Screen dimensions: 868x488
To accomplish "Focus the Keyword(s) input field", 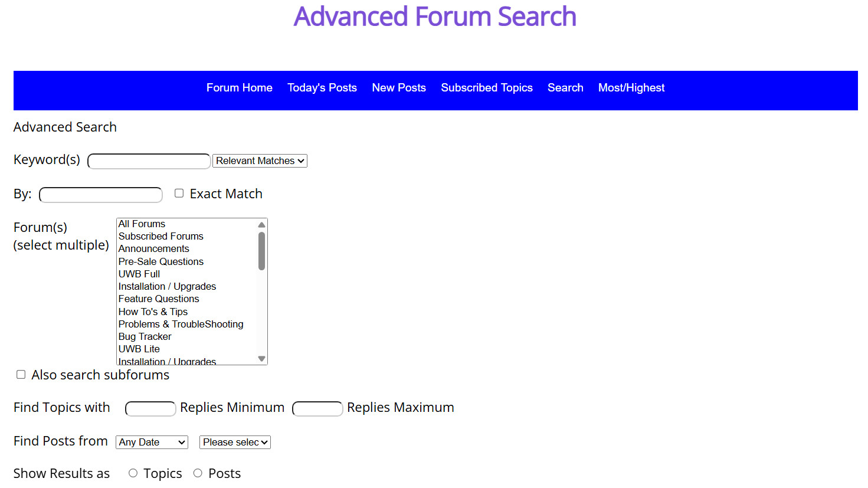I will 149,161.
